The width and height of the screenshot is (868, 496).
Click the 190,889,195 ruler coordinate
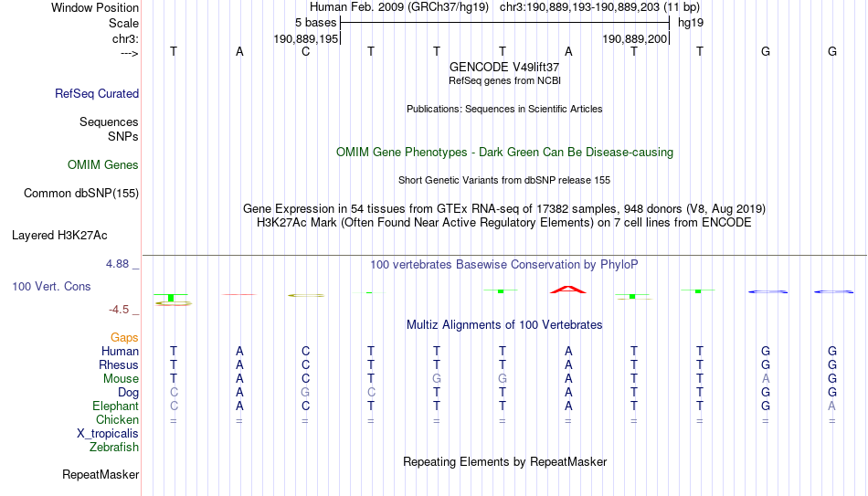point(305,39)
